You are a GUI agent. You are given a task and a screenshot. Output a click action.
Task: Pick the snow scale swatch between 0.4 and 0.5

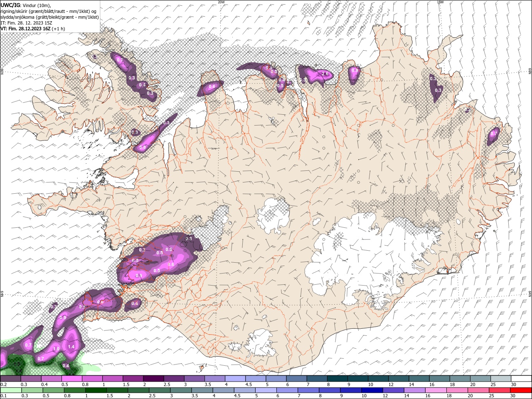[51, 379]
